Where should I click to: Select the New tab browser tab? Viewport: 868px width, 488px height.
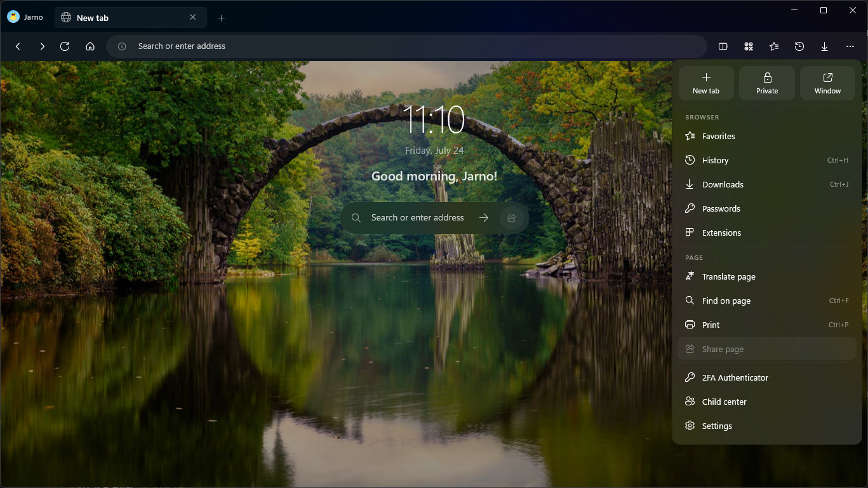(130, 18)
